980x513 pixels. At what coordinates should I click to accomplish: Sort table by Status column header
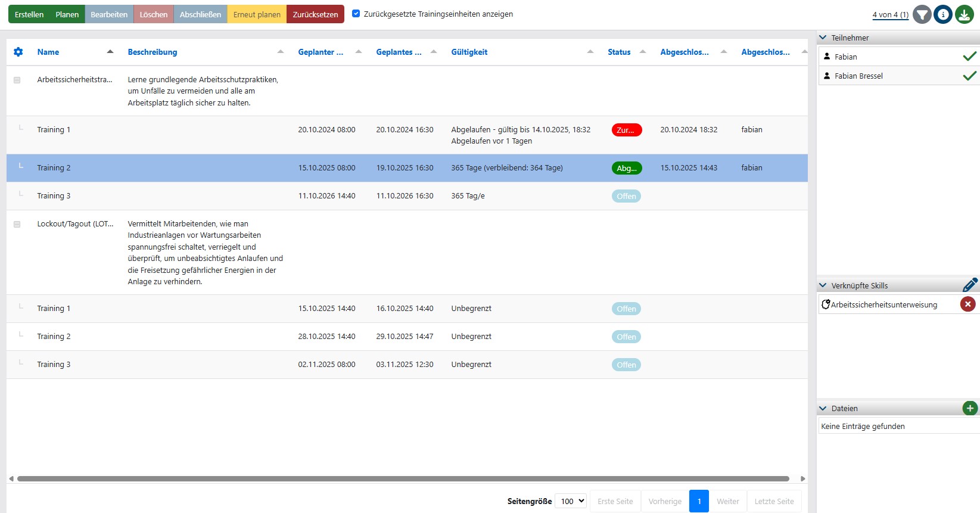coord(619,52)
